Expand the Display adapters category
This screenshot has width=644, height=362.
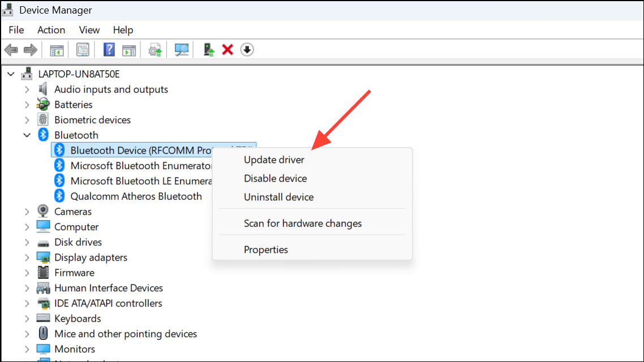click(27, 258)
